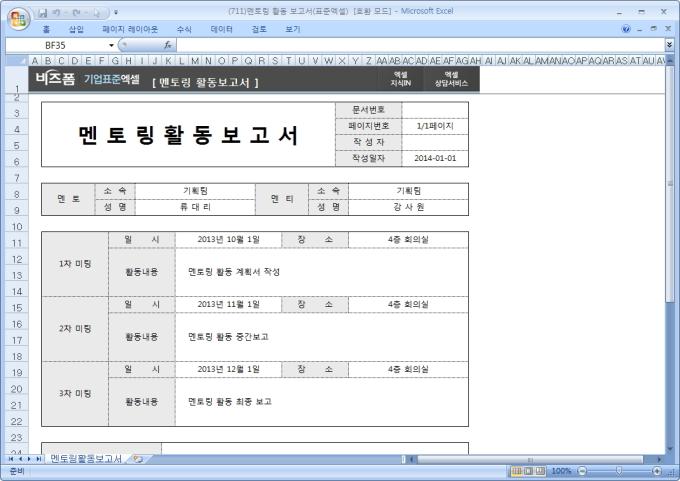This screenshot has height=481, width=680.
Task: Select the 1차 미팅 label cell
Action: coord(75,264)
